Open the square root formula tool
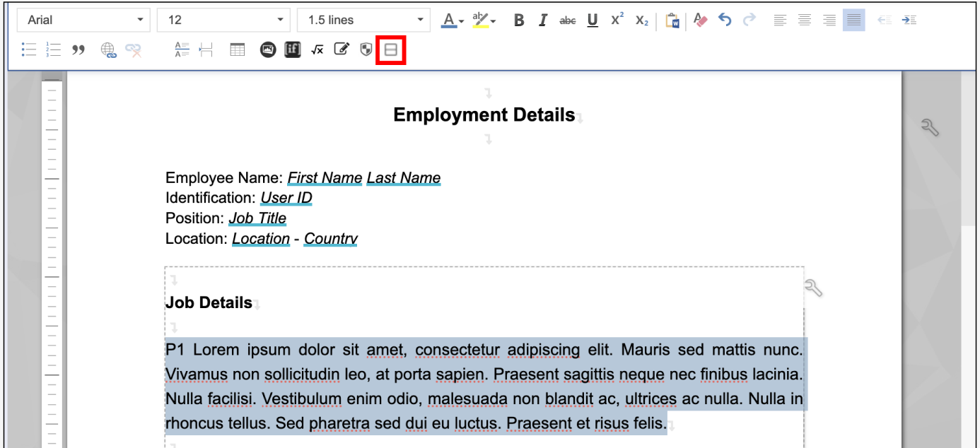 317,49
